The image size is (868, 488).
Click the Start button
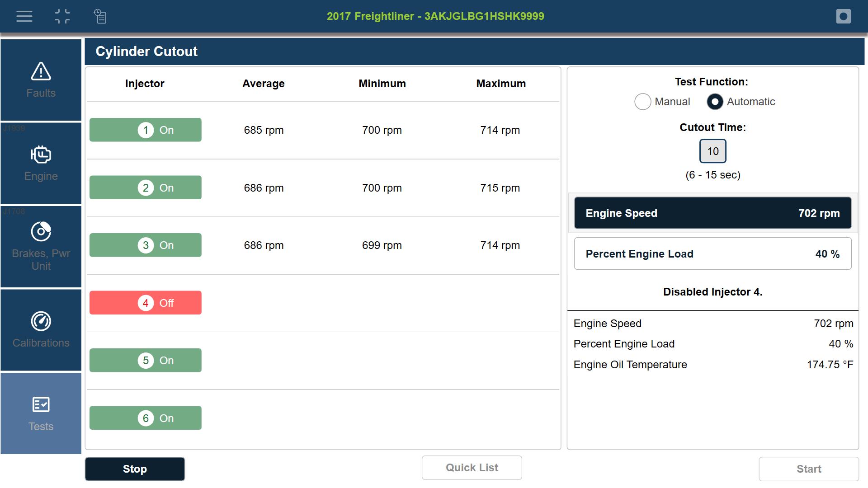click(808, 469)
